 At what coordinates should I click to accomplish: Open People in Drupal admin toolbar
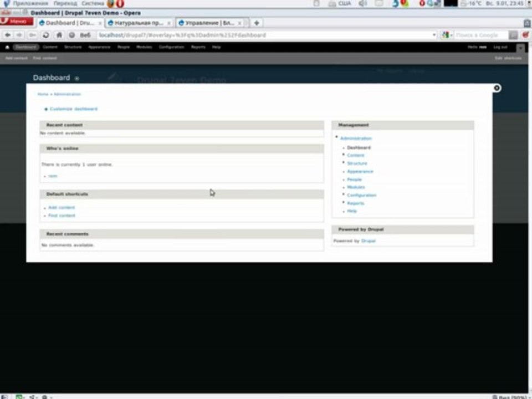coord(124,47)
